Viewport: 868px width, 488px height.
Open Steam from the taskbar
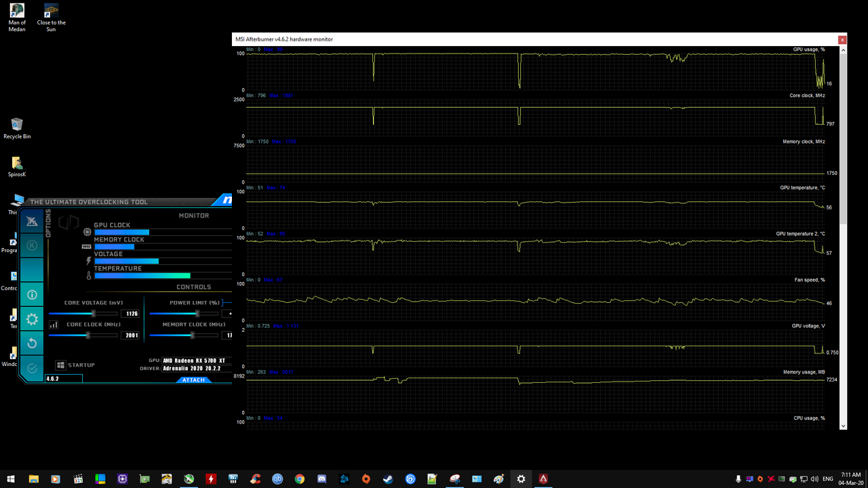[x=388, y=479]
